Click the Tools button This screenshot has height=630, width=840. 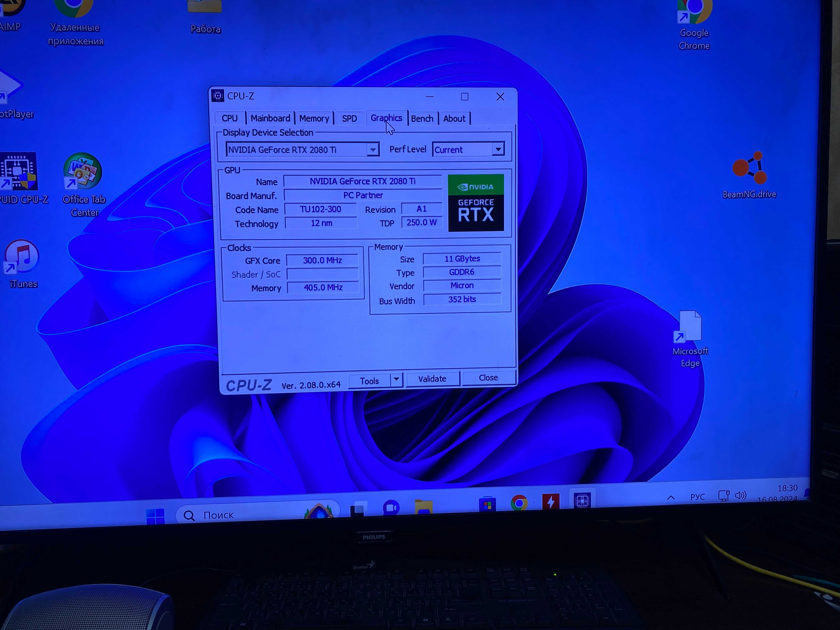pos(369,380)
